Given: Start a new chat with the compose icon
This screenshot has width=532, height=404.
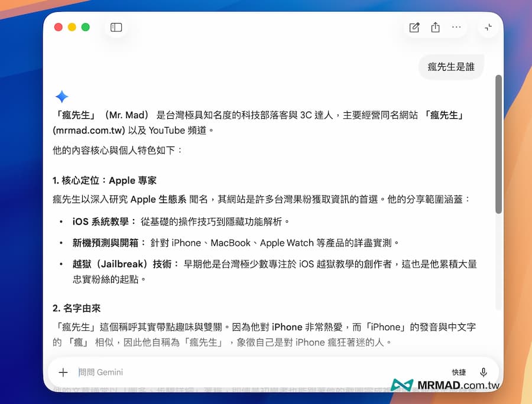Looking at the screenshot, I should (x=414, y=27).
